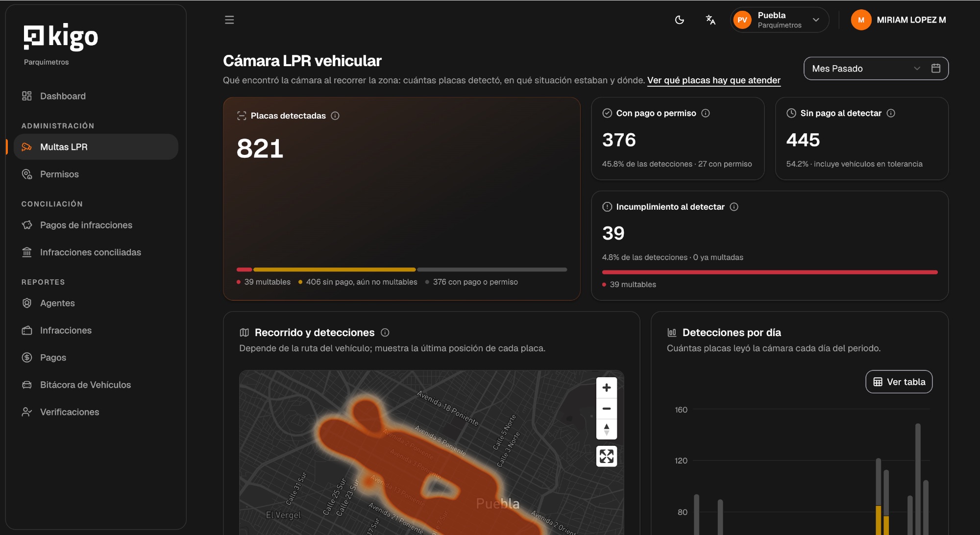Show info for Recorrido y detecciones
The width and height of the screenshot is (980, 535).
385,333
